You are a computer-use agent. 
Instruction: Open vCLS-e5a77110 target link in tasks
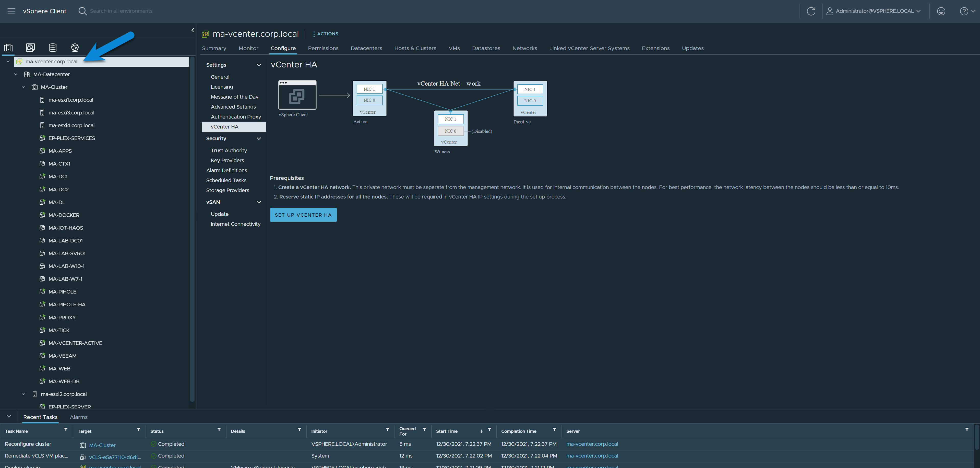115,457
